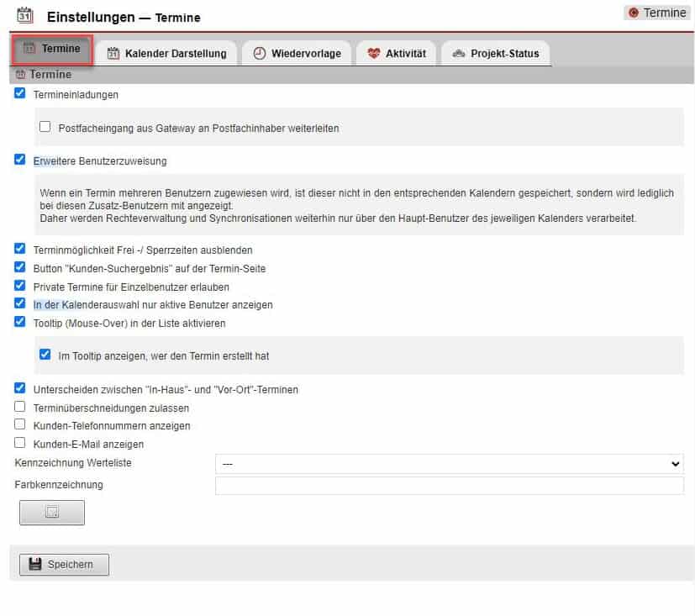Uncheck Im Tooltip anzeigen Termin-Ersteller option
The image size is (695, 616).
click(45, 355)
